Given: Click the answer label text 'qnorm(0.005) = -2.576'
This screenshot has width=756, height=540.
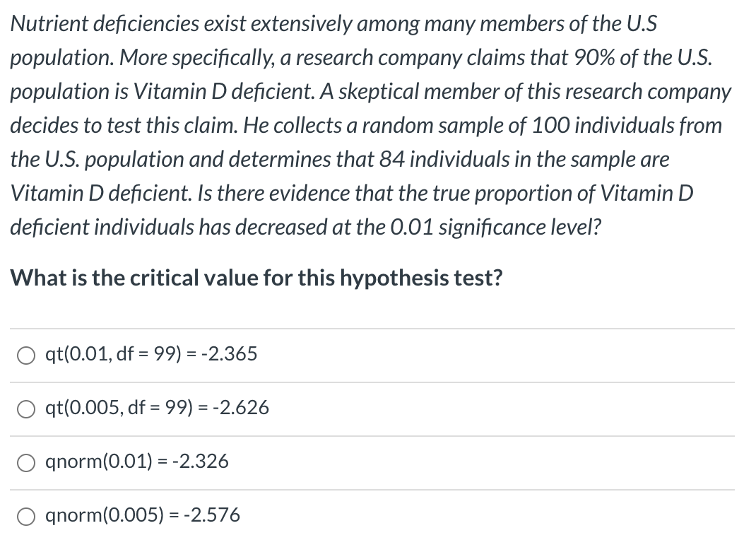Looking at the screenshot, I should pyautogui.click(x=142, y=515).
